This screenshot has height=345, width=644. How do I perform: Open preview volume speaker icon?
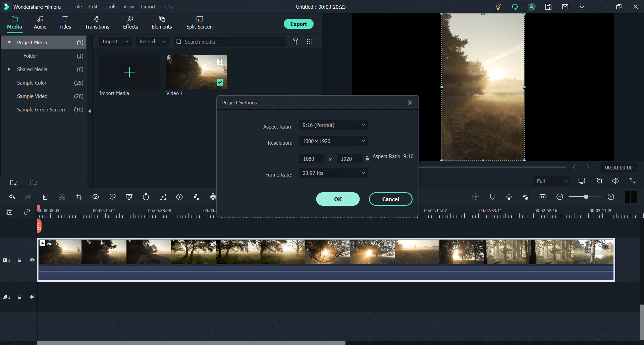tap(615, 181)
